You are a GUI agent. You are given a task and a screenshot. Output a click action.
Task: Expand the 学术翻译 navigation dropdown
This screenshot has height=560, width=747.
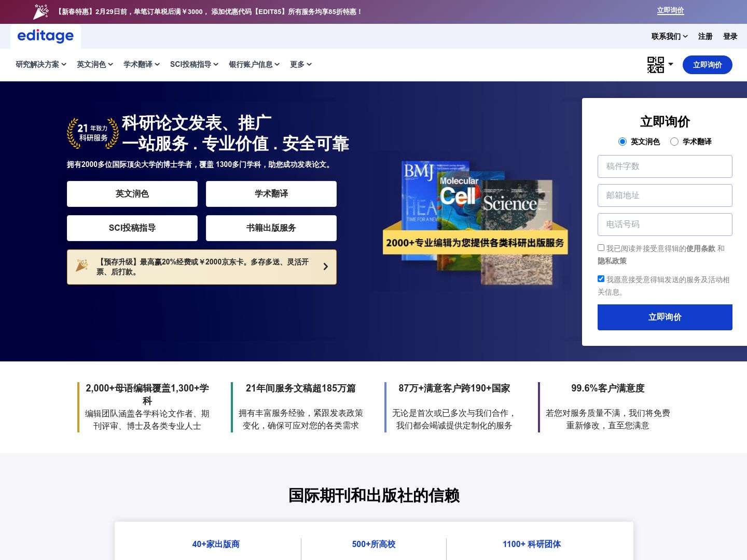pos(142,64)
